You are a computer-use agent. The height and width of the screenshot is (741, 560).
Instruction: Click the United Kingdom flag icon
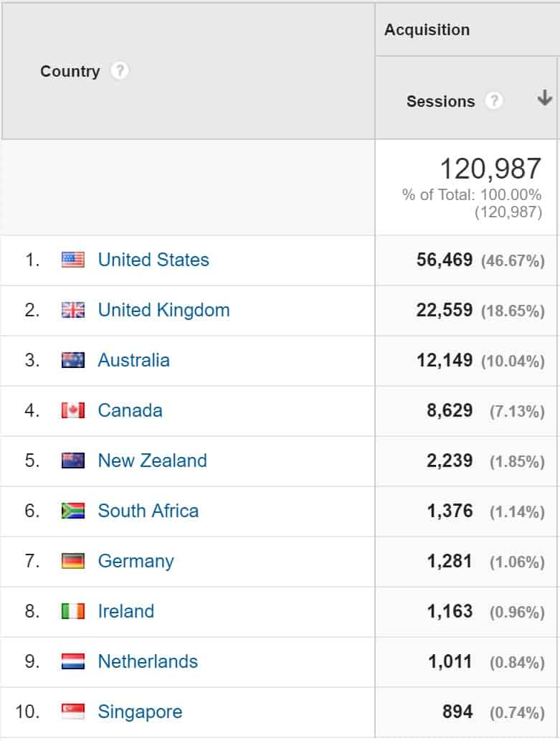coord(73,310)
